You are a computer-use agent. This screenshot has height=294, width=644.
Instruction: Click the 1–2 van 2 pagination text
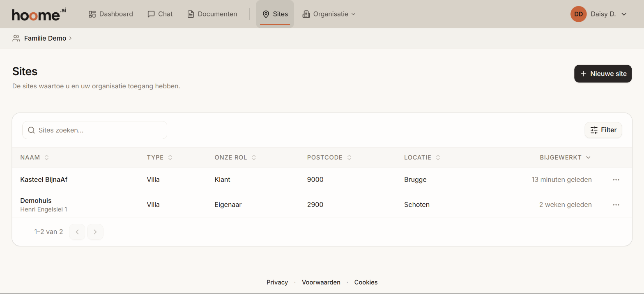click(x=48, y=232)
